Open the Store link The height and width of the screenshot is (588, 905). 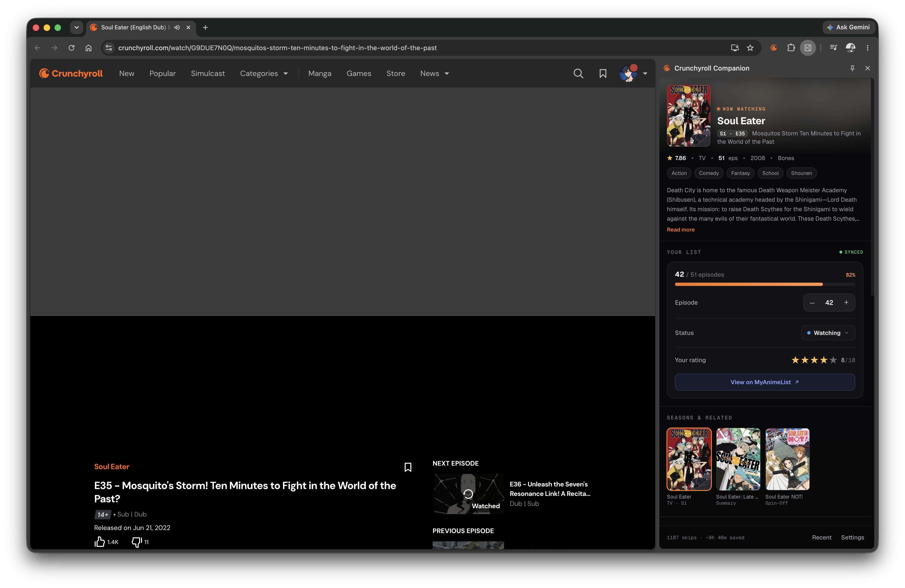(x=395, y=73)
